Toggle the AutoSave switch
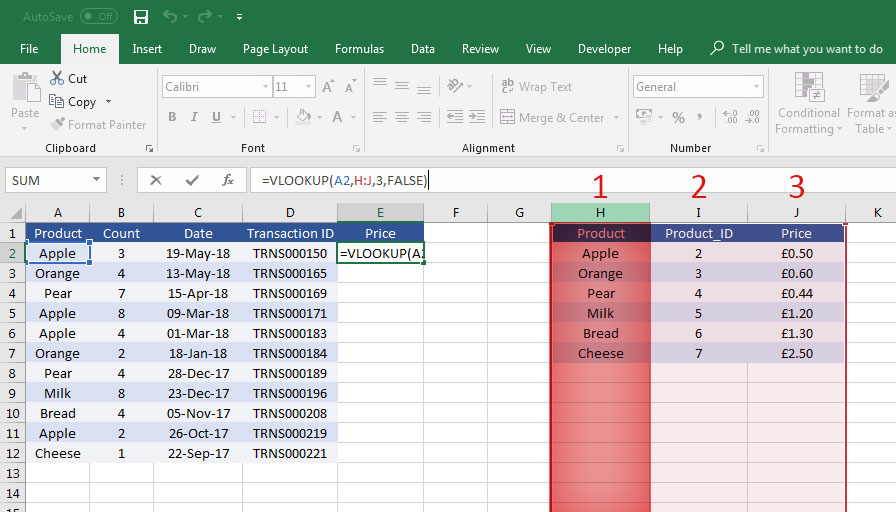 (x=99, y=17)
